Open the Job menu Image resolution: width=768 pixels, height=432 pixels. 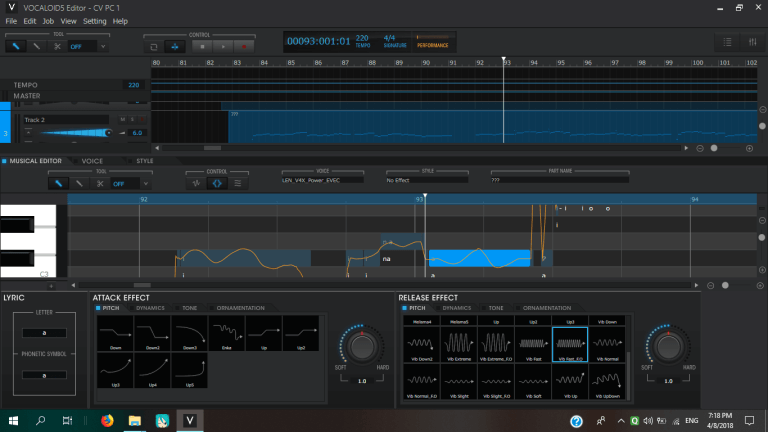[48, 21]
